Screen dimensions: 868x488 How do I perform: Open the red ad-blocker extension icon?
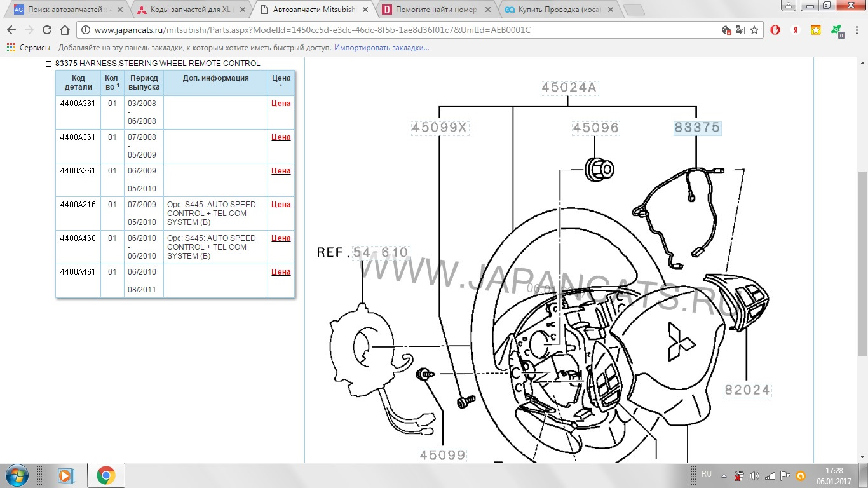tap(775, 30)
